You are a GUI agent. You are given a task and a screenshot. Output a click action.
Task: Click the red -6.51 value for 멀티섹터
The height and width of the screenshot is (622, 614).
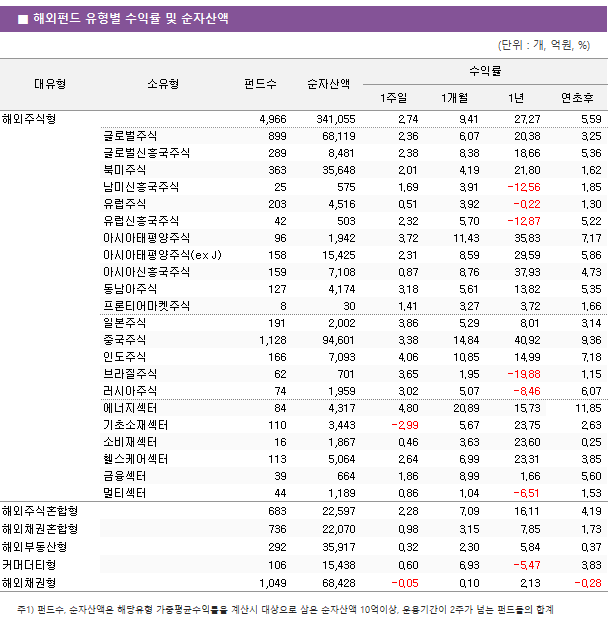coord(527,493)
